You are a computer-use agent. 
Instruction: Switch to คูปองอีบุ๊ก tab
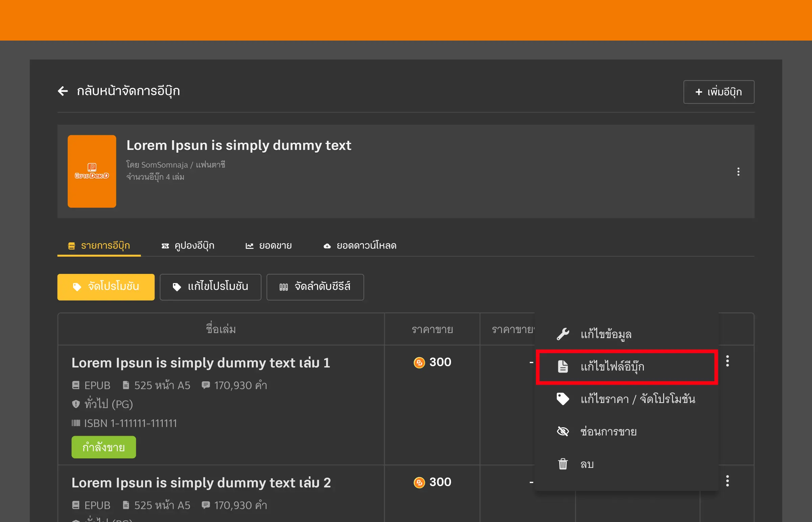[188, 245]
